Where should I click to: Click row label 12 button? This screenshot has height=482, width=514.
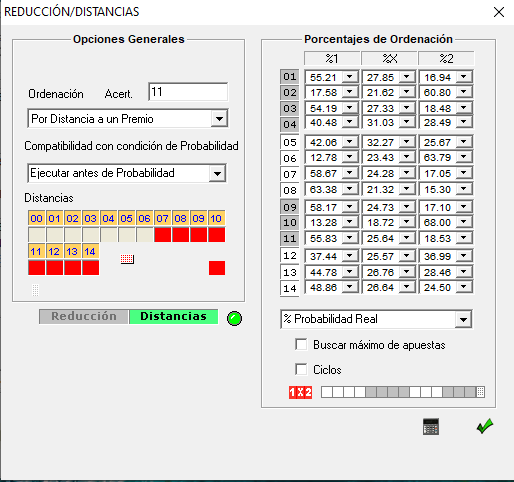[x=290, y=256]
